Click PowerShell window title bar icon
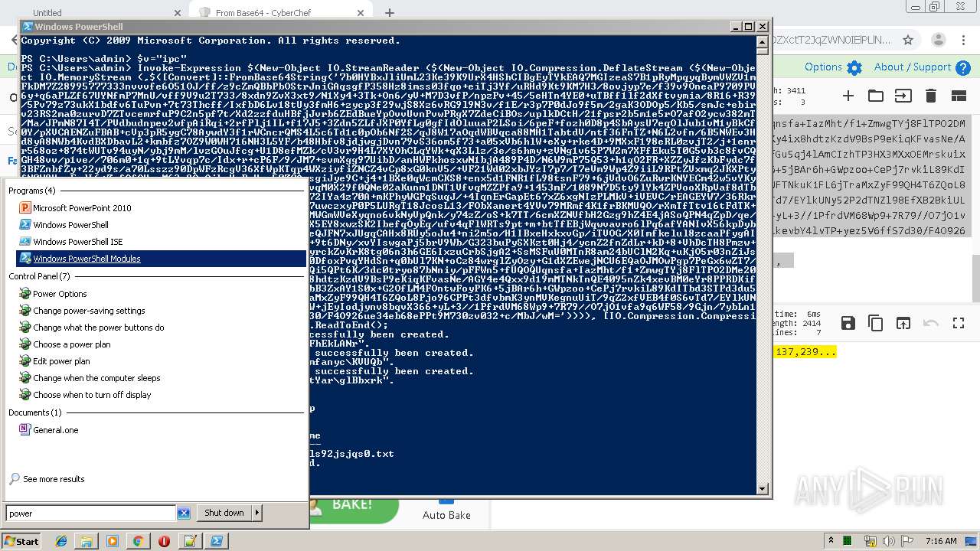Image resolution: width=980 pixels, height=551 pixels. [x=27, y=27]
